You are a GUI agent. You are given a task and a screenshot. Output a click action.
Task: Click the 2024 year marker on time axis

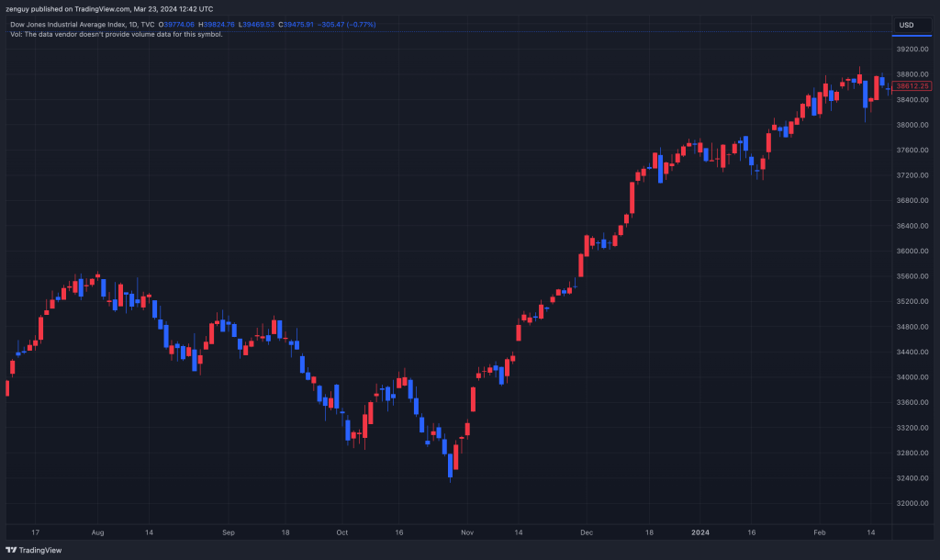(x=700, y=532)
